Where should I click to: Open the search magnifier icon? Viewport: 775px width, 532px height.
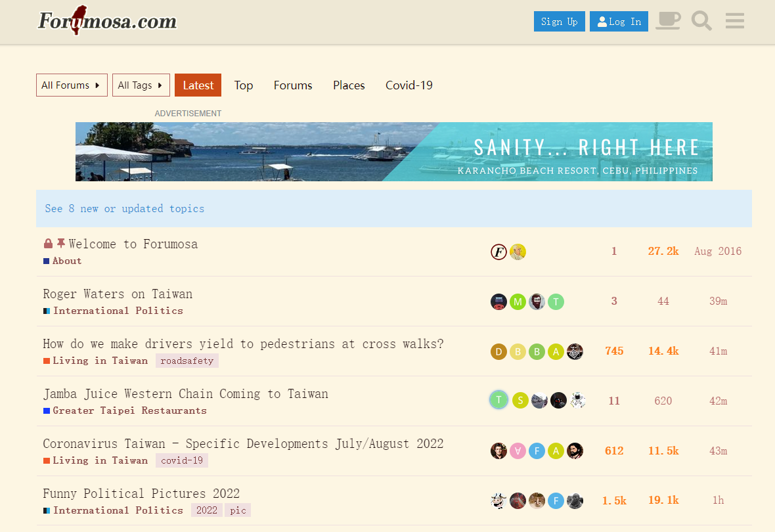pyautogui.click(x=701, y=21)
